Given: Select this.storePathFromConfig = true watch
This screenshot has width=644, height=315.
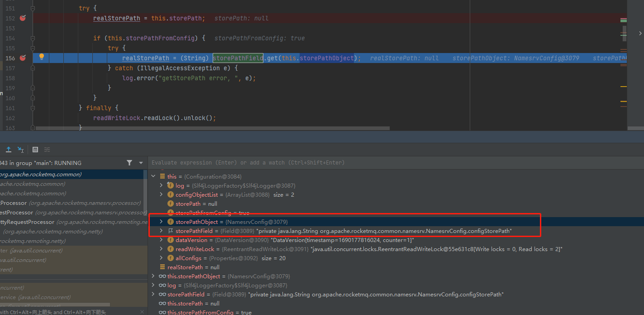Looking at the screenshot, I should pos(396,312).
